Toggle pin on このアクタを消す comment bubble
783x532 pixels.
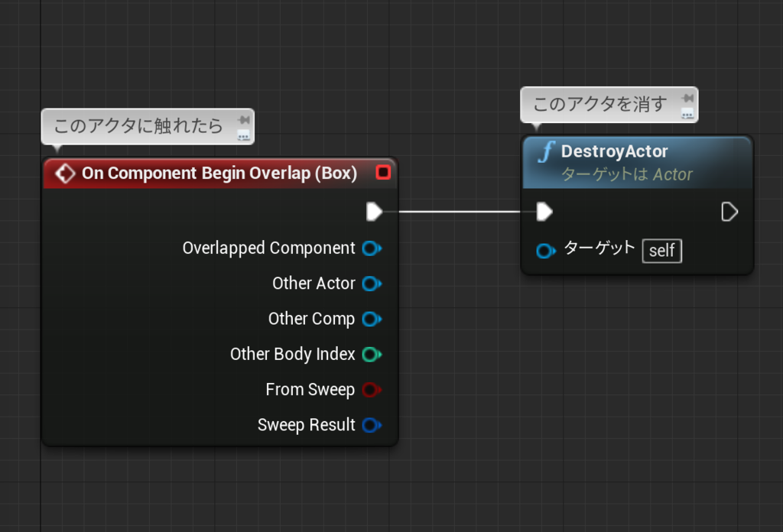(687, 98)
